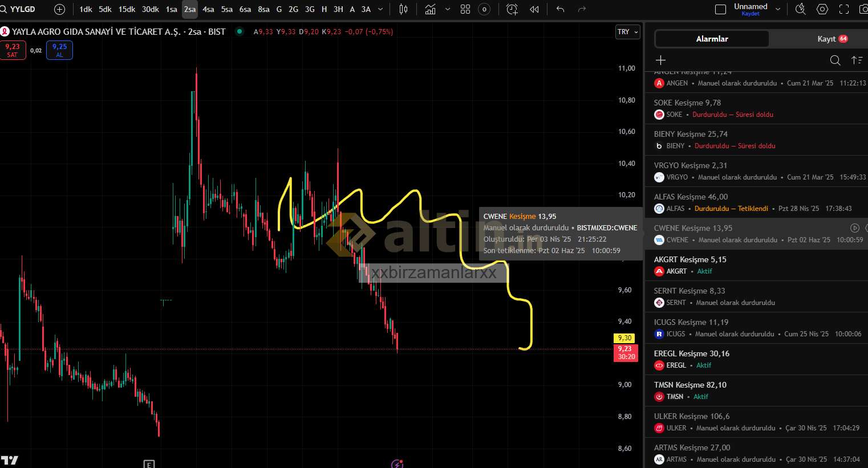Select the 5dk timeframe
Viewport: 868px width, 468px height.
(105, 9)
